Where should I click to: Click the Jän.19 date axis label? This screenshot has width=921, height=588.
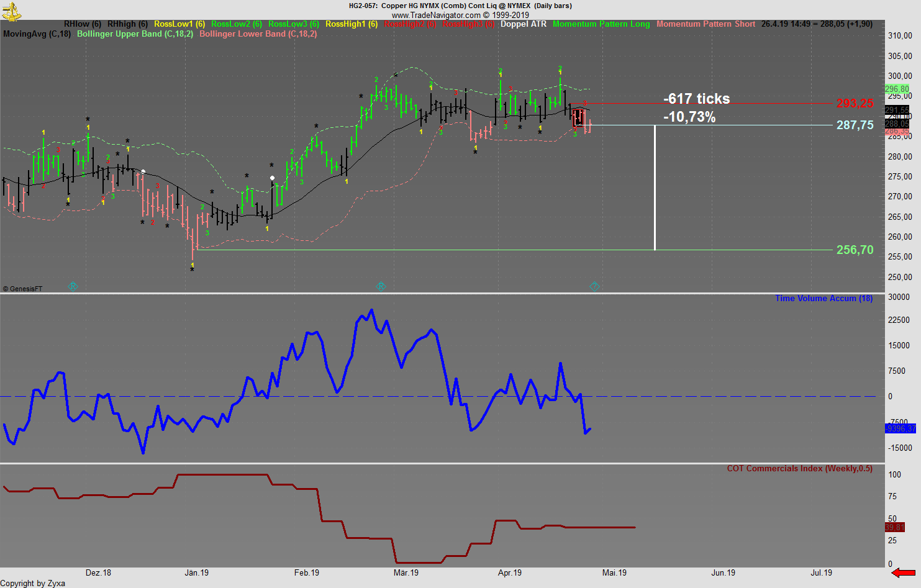click(196, 572)
